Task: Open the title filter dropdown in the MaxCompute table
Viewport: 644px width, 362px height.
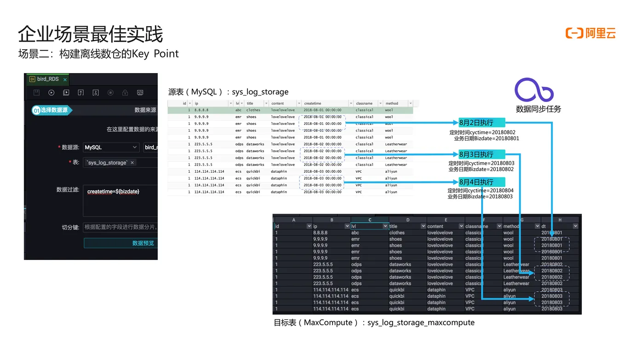Action: point(423,226)
